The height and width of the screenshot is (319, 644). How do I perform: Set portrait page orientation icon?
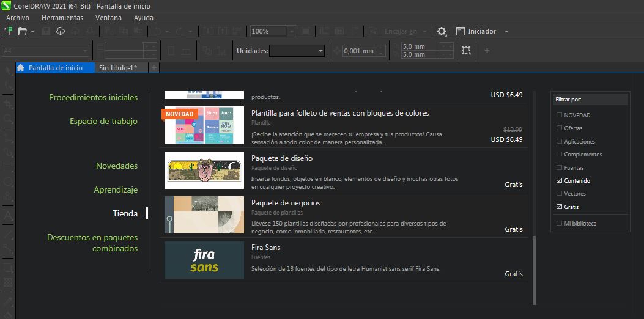172,51
